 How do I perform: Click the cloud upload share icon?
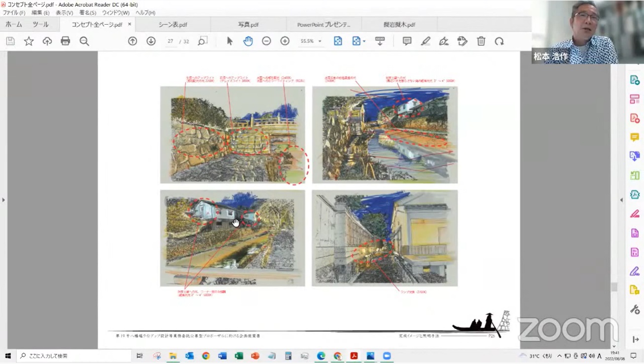pyautogui.click(x=47, y=41)
